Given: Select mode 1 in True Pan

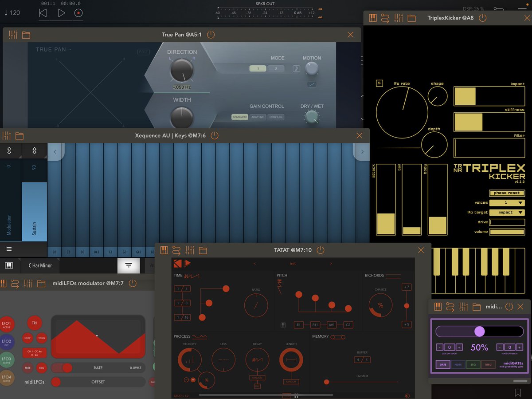Looking at the screenshot, I should point(258,68).
